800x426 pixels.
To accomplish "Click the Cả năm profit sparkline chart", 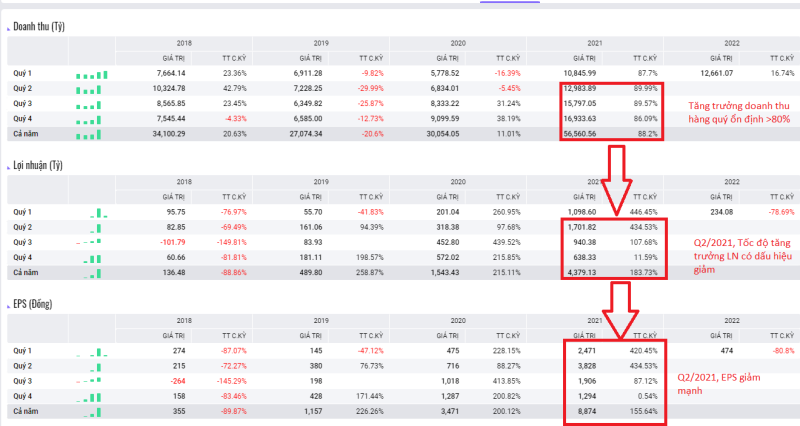I will (x=91, y=272).
